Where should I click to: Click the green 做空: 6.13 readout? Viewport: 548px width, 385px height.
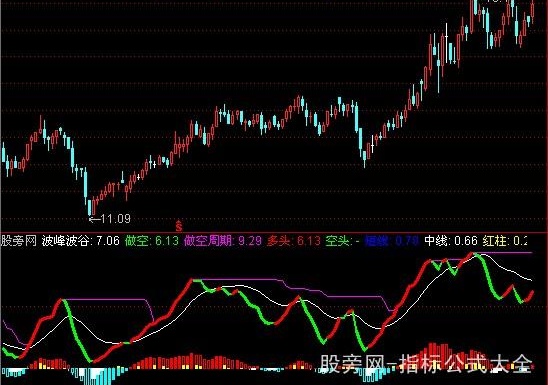coord(152,241)
